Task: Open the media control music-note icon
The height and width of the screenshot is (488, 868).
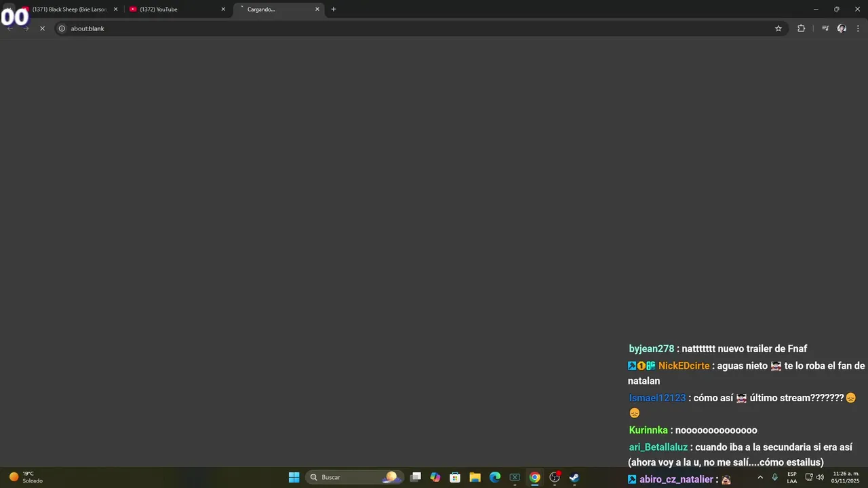Action: tap(825, 28)
